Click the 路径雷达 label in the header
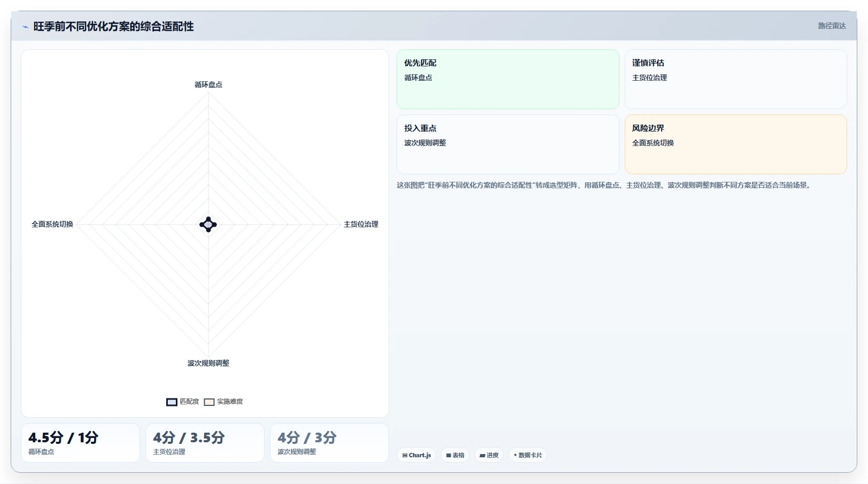This screenshot has height=484, width=868. point(832,26)
